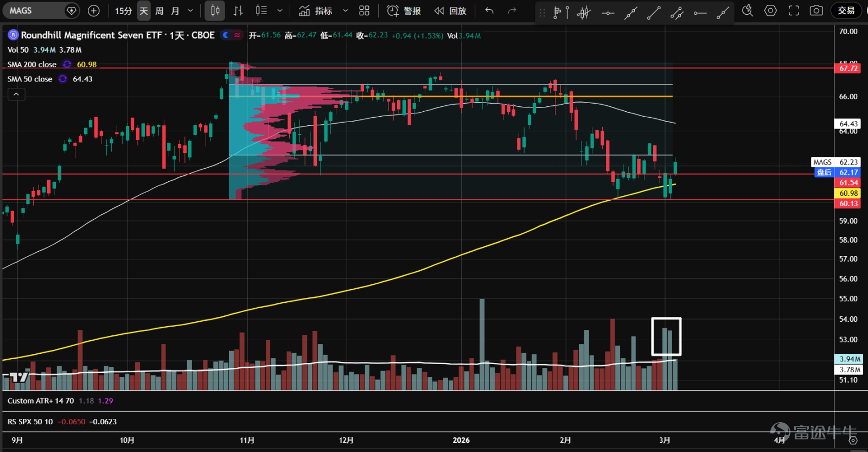Click the yellow 60.98 SMA price label
Screen dimensions: 868x452
point(848,193)
